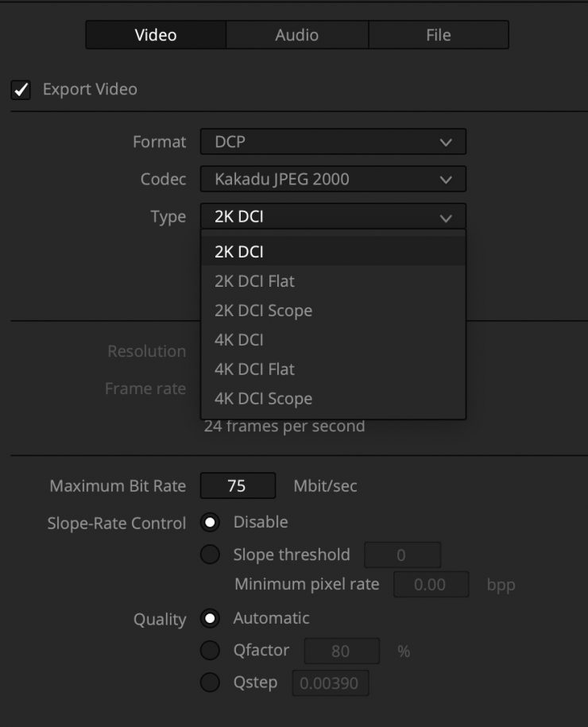
Task: Click the Maximum Bit Rate field
Action: [238, 485]
